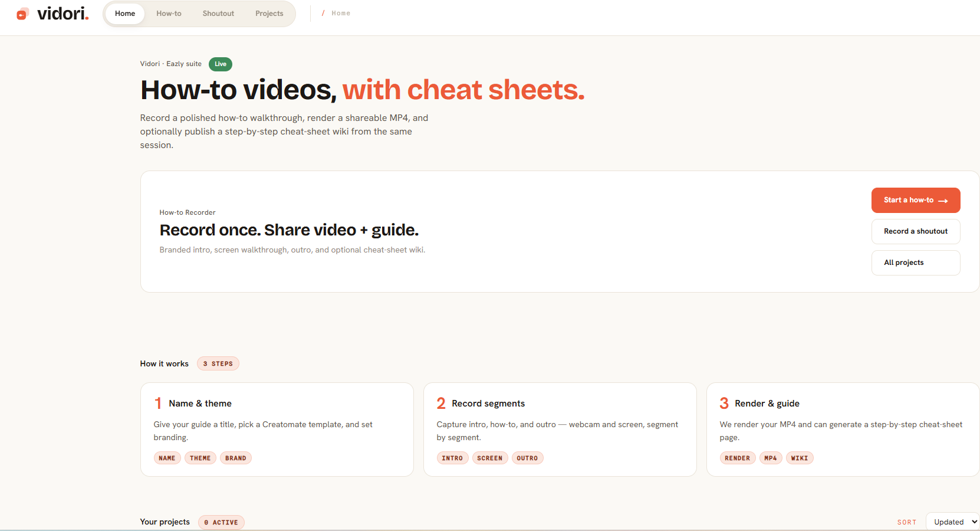Screen dimensions: 980x531
Task: Click the Record a shoutout button
Action: pos(916,231)
